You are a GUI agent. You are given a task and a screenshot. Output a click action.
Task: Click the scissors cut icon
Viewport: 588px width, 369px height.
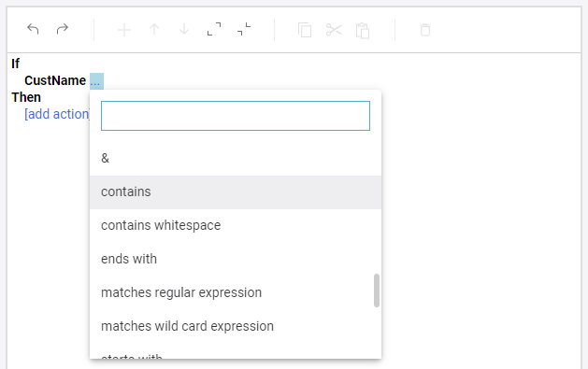(334, 30)
